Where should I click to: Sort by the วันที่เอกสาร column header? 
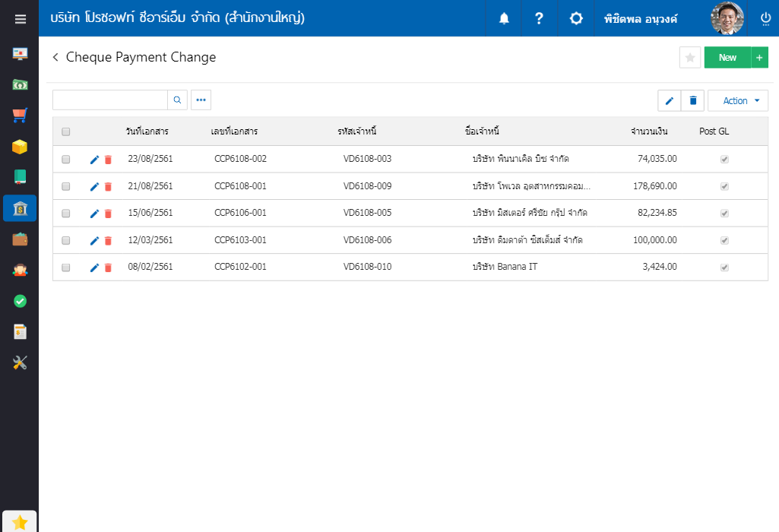click(x=147, y=131)
